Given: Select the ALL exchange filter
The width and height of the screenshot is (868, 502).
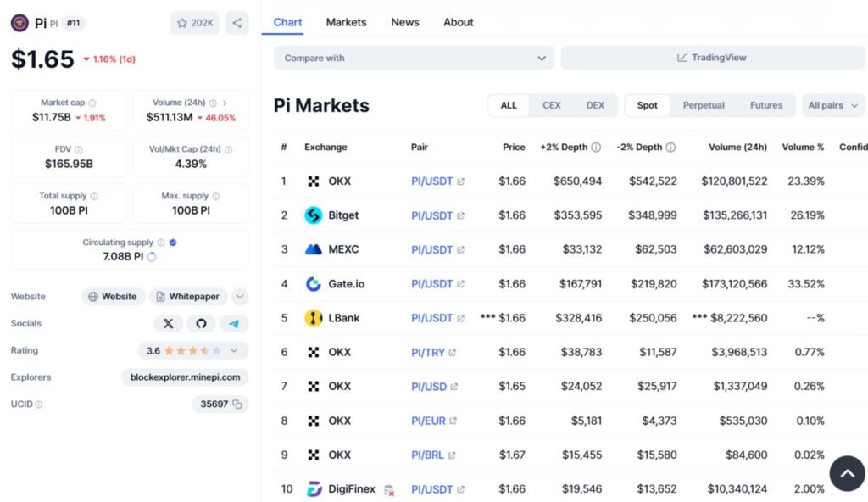Looking at the screenshot, I should point(509,105).
